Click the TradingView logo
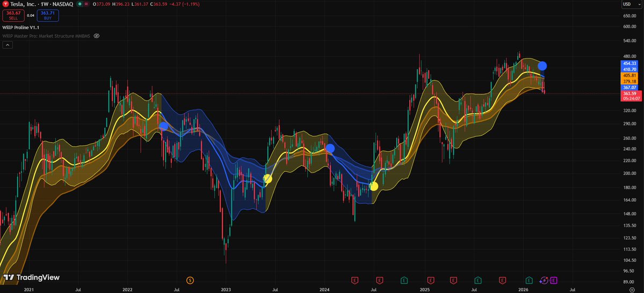The image size is (644, 293). click(32, 277)
